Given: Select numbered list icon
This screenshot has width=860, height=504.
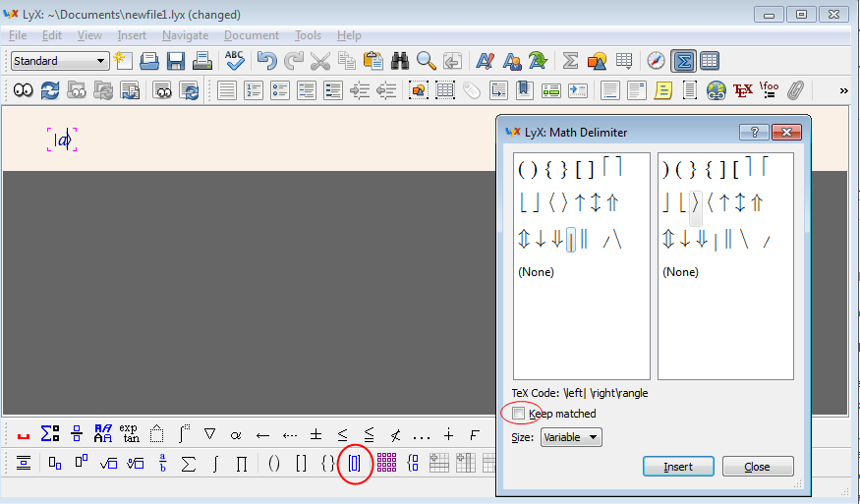Looking at the screenshot, I should [254, 90].
